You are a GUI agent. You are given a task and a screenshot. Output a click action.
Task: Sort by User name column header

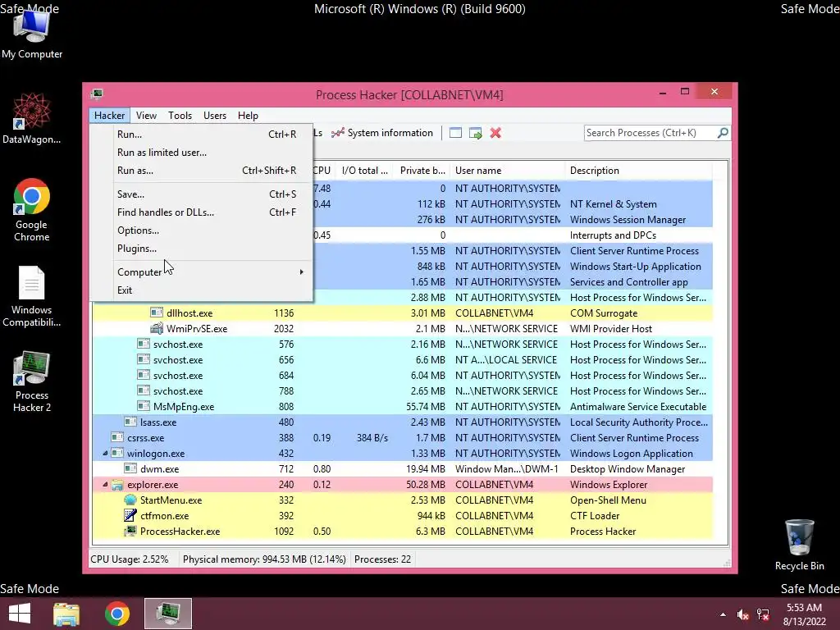pyautogui.click(x=507, y=171)
